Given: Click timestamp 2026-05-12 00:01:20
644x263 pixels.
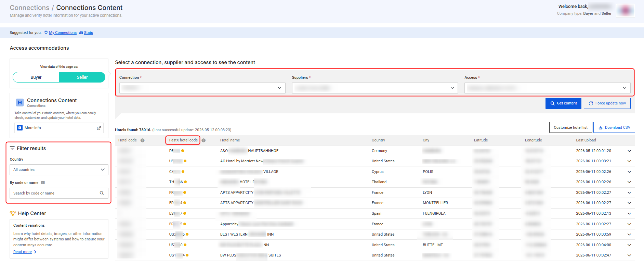Looking at the screenshot, I should 593,151.
